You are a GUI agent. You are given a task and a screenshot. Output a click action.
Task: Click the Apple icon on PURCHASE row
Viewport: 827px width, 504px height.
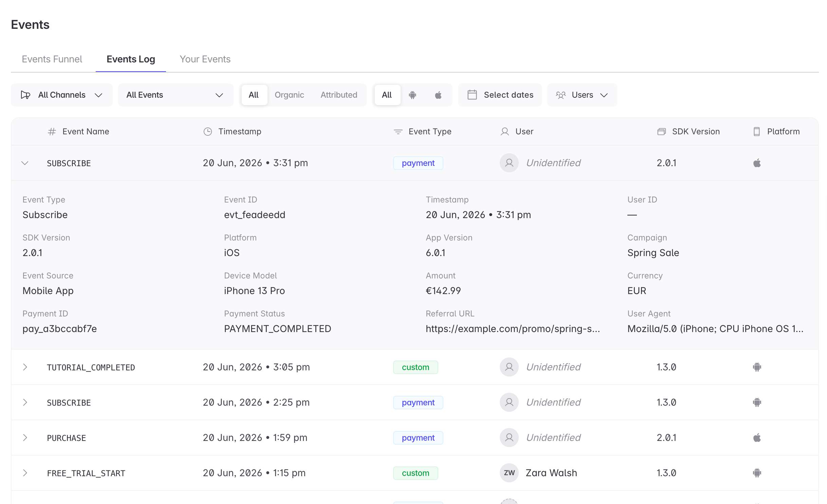point(757,438)
